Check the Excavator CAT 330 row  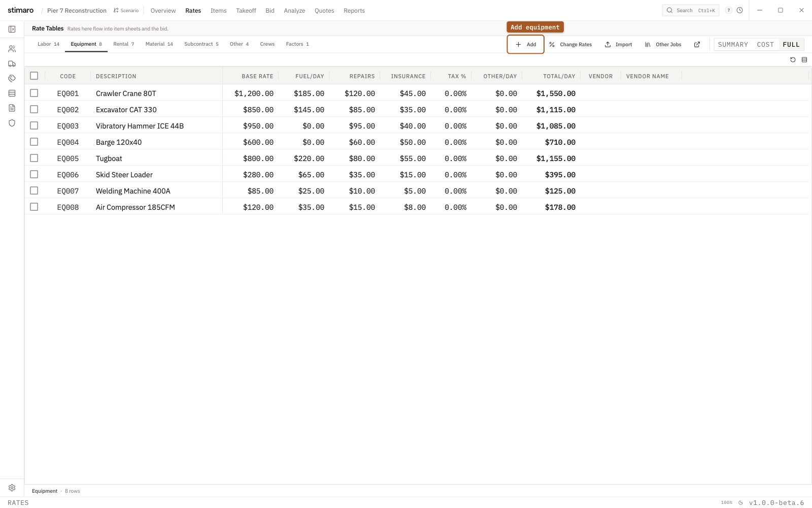point(34,109)
